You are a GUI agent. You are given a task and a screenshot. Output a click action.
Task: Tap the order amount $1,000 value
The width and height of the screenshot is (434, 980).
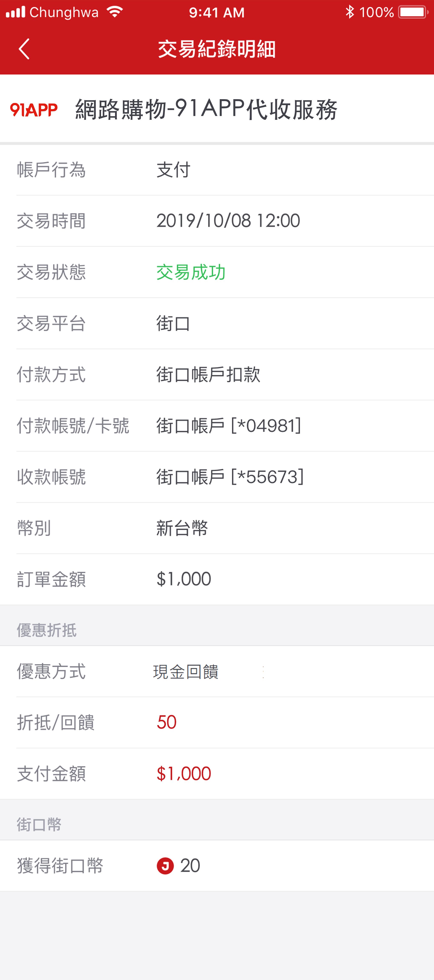click(184, 579)
